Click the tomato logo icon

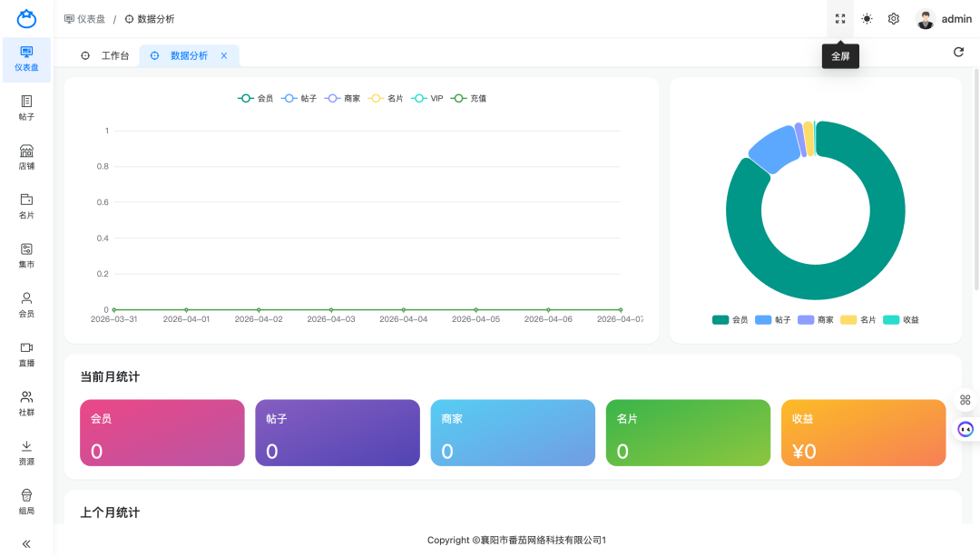click(26, 19)
